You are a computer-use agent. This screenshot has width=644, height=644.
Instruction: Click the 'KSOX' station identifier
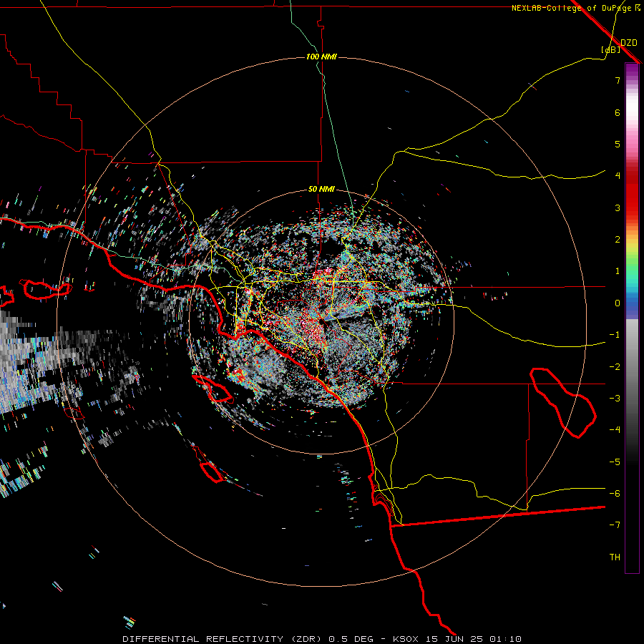click(406, 639)
